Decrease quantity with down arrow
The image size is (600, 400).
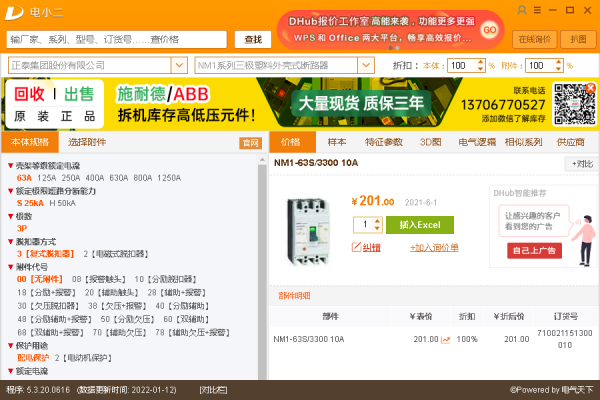coord(377,228)
